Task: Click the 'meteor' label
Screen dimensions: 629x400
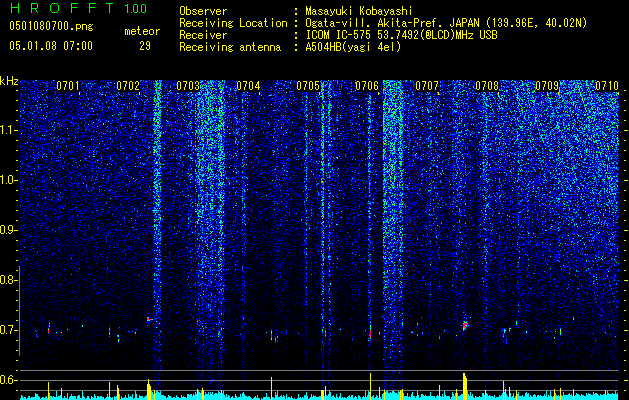Action: [x=142, y=31]
